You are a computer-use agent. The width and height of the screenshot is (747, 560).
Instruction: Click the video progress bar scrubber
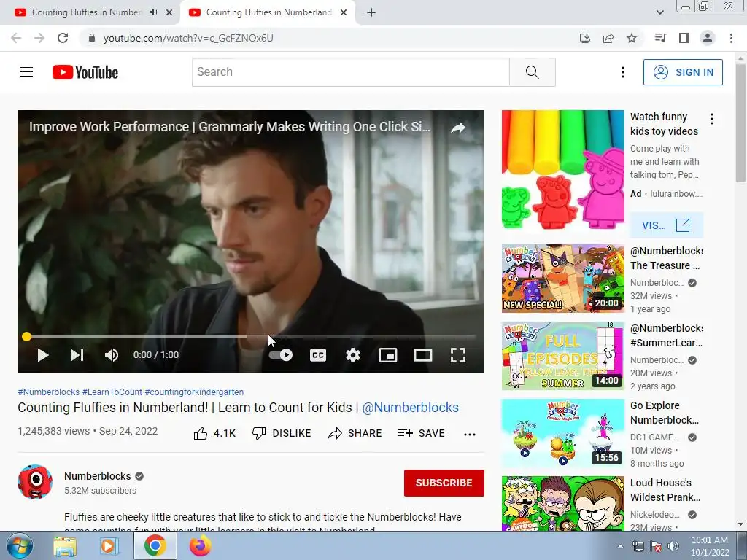coord(27,337)
